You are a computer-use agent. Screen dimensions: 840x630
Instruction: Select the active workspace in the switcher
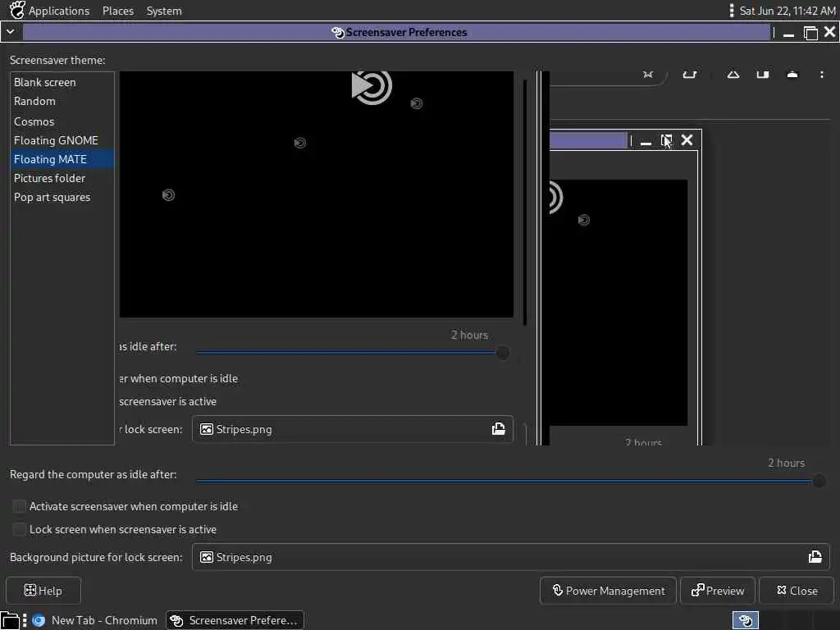745,620
